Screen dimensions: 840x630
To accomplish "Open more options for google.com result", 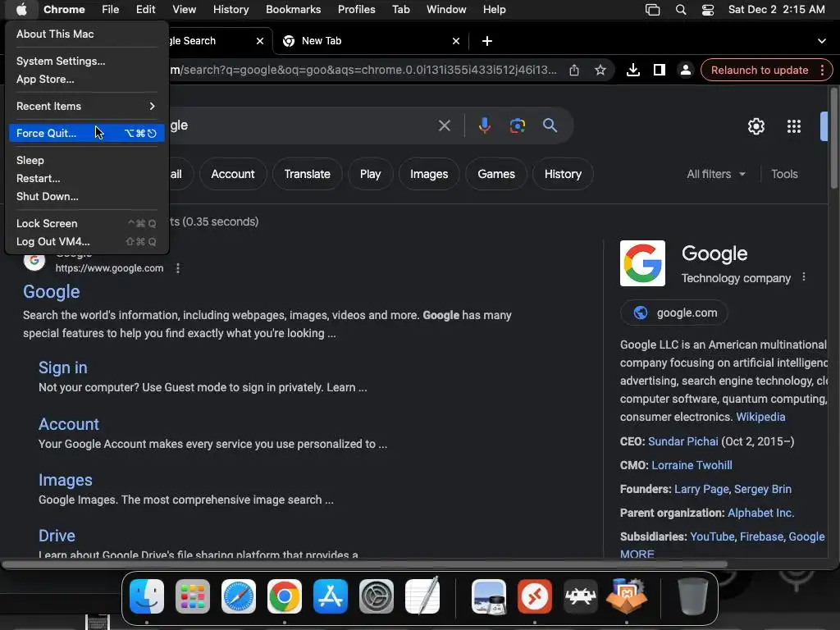I will click(x=178, y=268).
